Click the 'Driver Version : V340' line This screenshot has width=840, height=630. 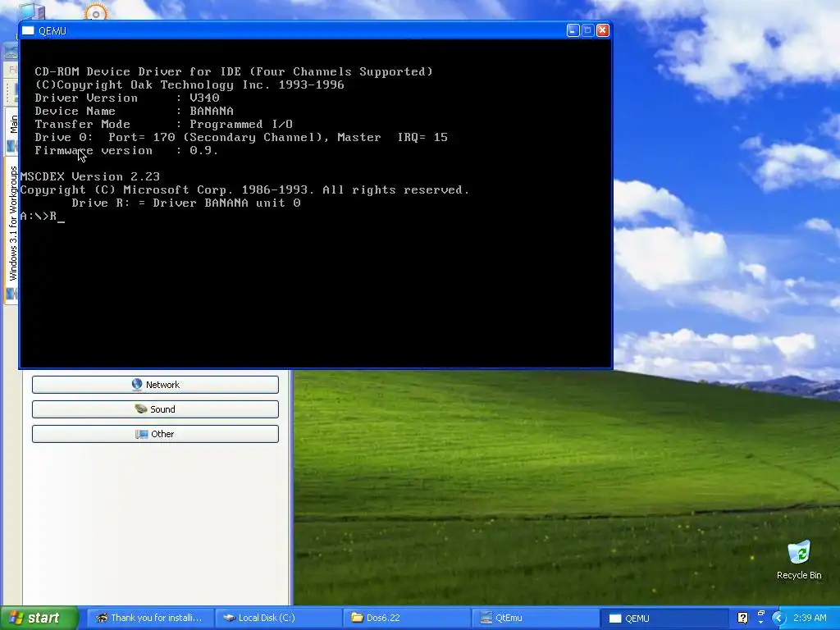click(127, 98)
